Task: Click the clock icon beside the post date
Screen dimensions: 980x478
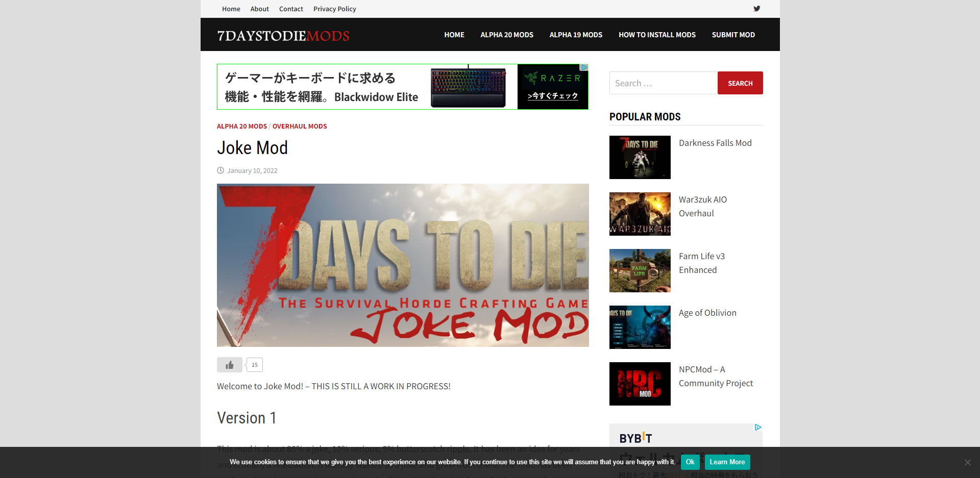Action: pyautogui.click(x=220, y=170)
